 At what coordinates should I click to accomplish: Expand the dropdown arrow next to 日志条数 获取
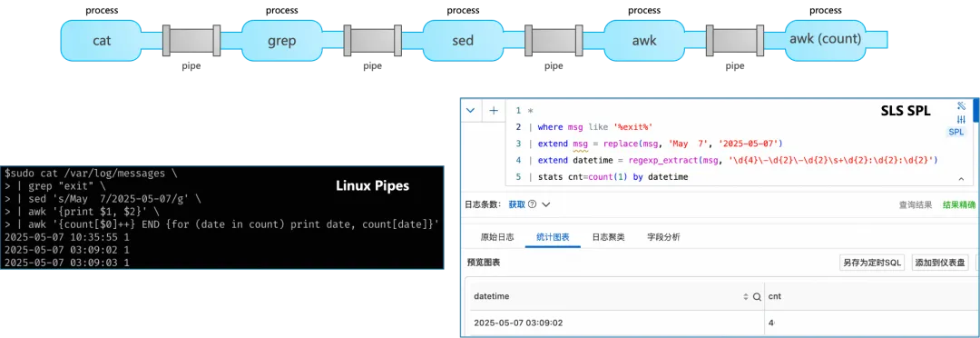click(x=545, y=204)
